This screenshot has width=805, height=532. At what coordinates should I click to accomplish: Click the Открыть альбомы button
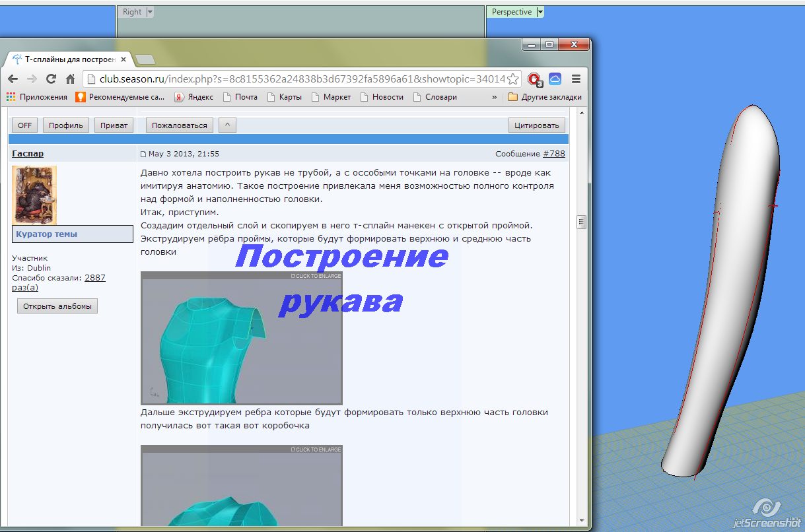pyautogui.click(x=57, y=306)
